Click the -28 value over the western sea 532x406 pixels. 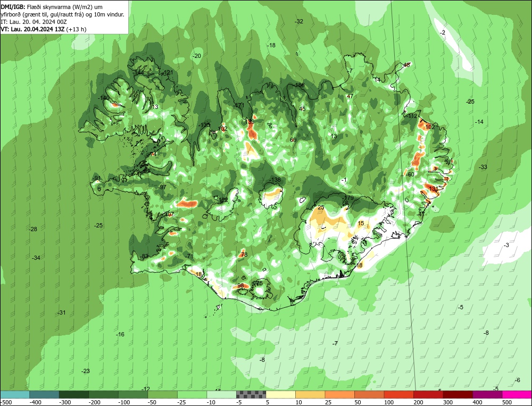coord(33,229)
